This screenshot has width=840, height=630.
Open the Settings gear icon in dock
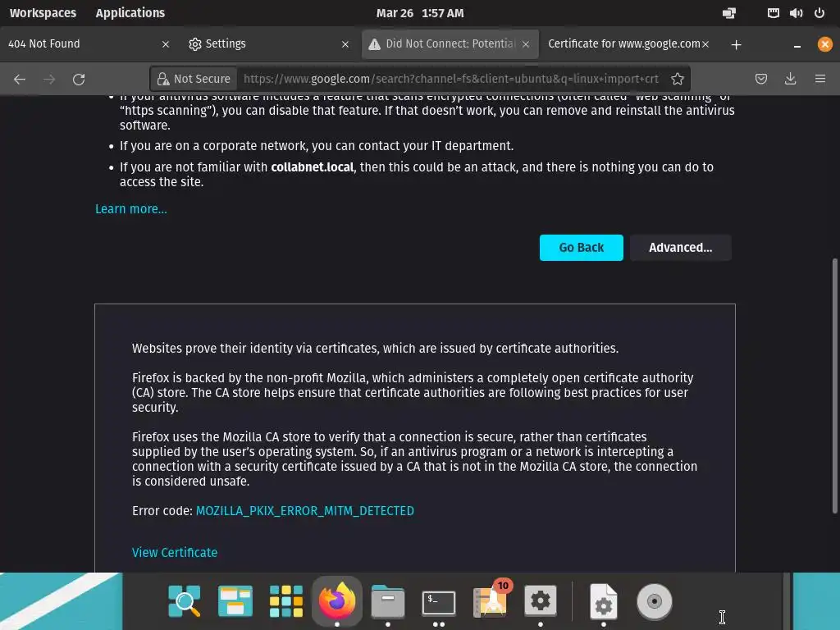tap(540, 601)
